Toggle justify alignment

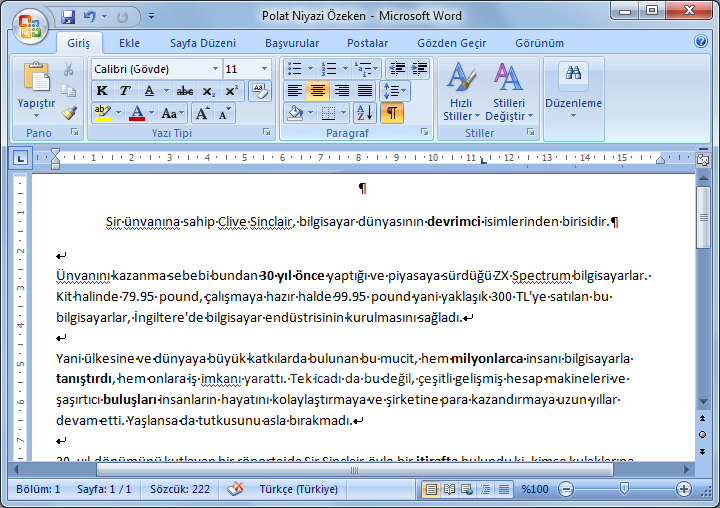(x=365, y=91)
